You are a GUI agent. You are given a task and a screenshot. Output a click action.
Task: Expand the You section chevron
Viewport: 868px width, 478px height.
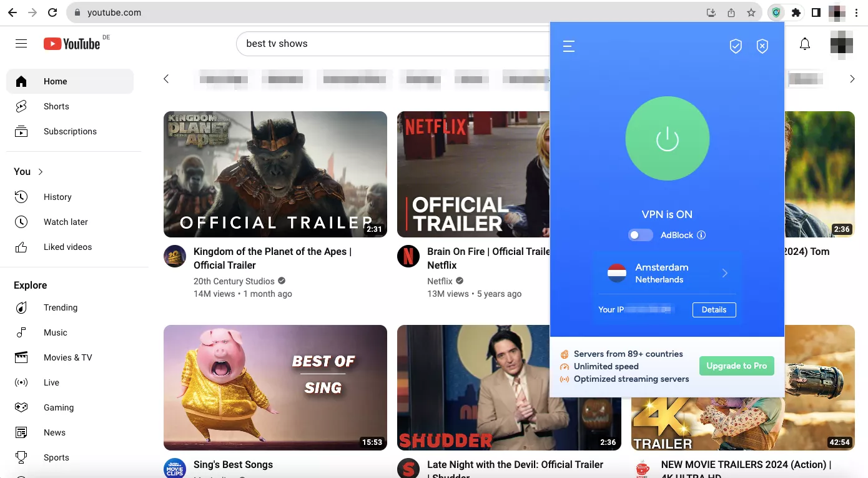pos(41,172)
